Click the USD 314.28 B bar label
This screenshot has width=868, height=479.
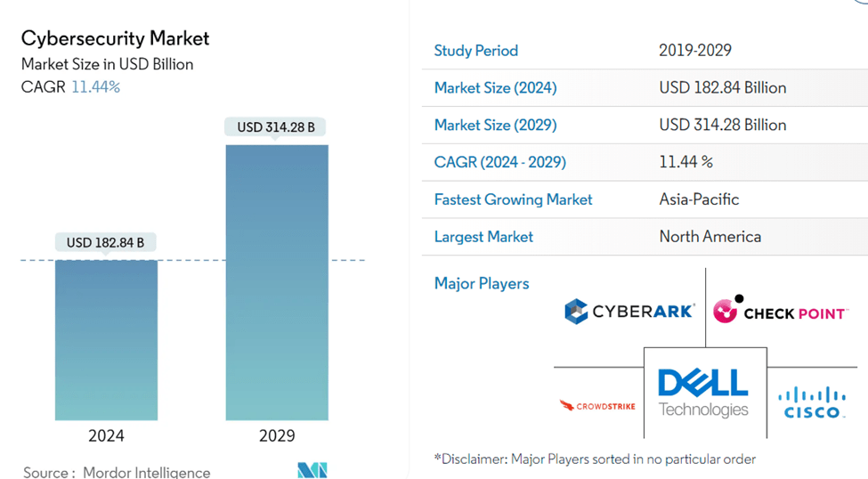pyautogui.click(x=276, y=127)
